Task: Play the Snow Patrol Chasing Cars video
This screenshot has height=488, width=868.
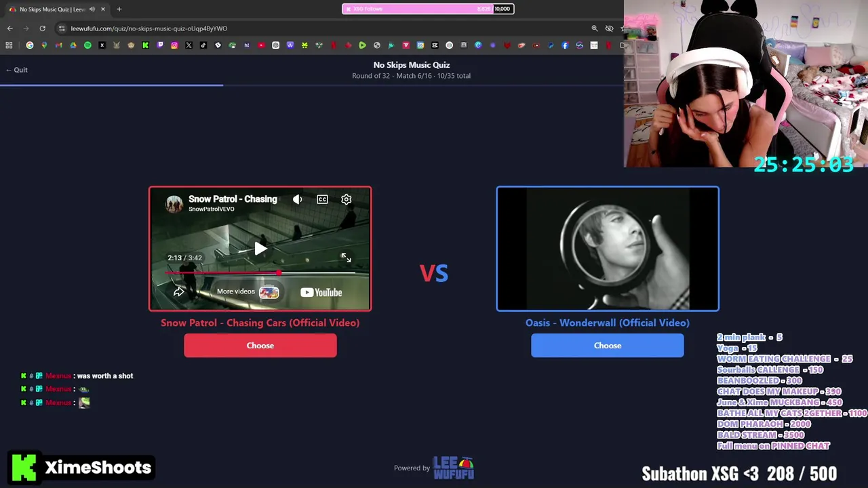Action: click(260, 249)
